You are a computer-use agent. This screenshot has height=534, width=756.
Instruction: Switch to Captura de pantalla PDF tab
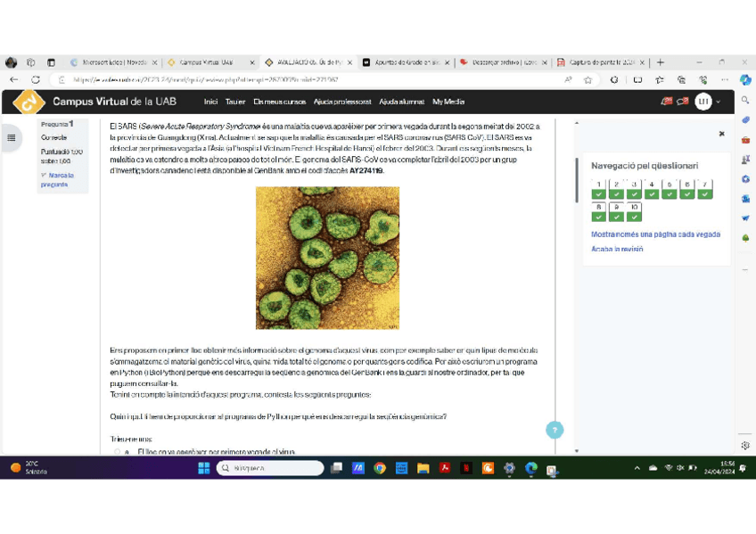601,62
